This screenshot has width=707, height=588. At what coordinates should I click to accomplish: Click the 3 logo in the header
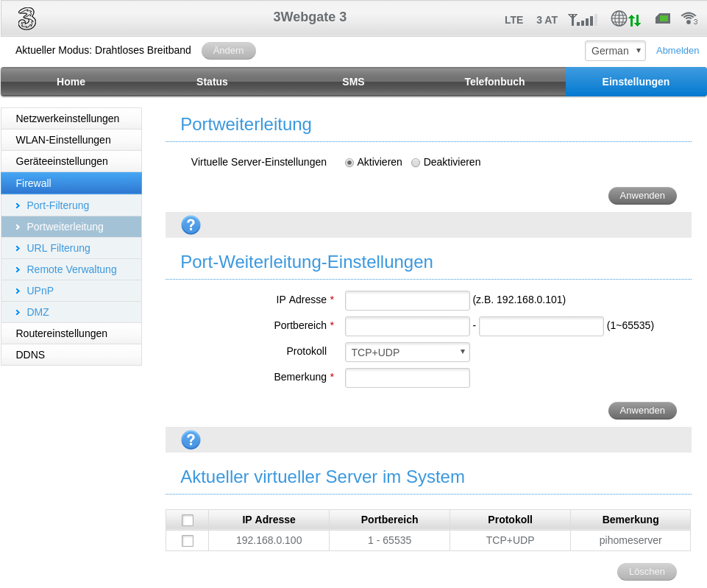(x=27, y=19)
